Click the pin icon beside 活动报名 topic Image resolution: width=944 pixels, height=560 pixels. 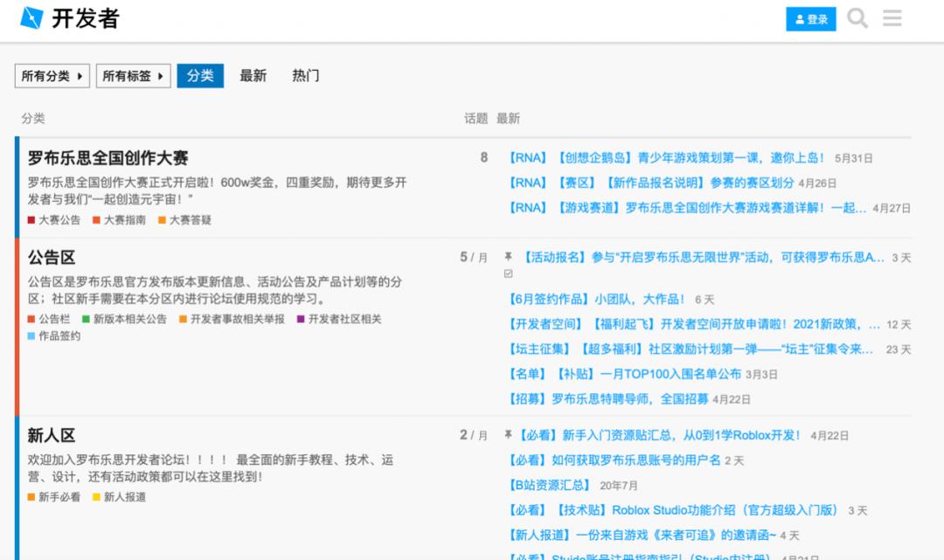coord(508,258)
